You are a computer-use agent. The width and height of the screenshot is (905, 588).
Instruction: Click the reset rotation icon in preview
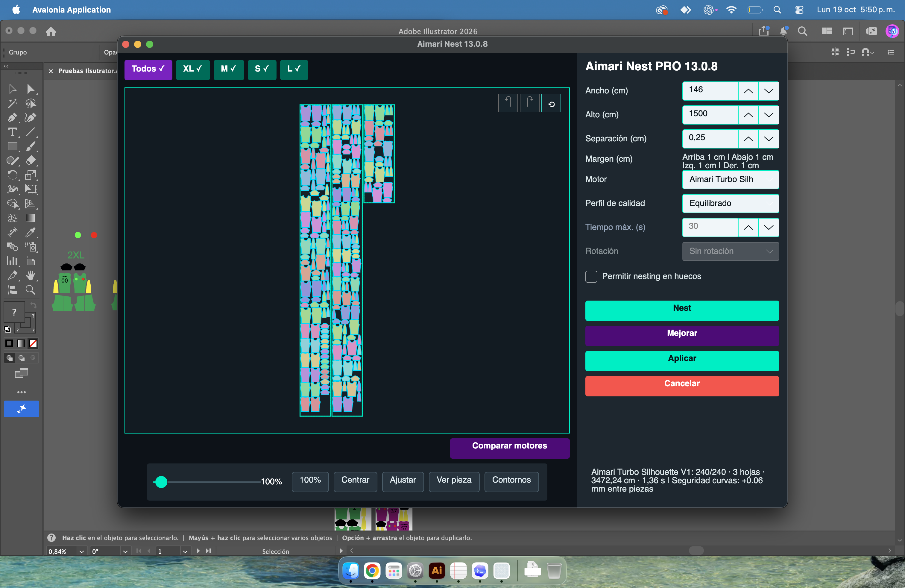551,103
